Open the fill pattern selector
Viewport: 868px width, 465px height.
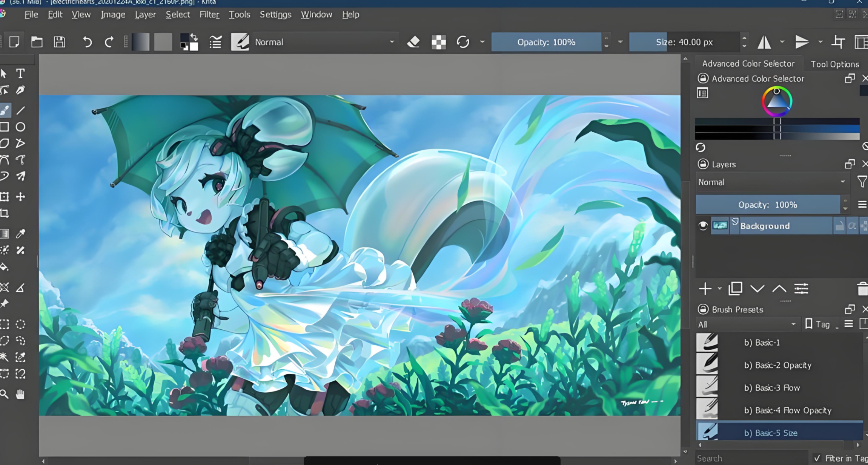pyautogui.click(x=163, y=42)
